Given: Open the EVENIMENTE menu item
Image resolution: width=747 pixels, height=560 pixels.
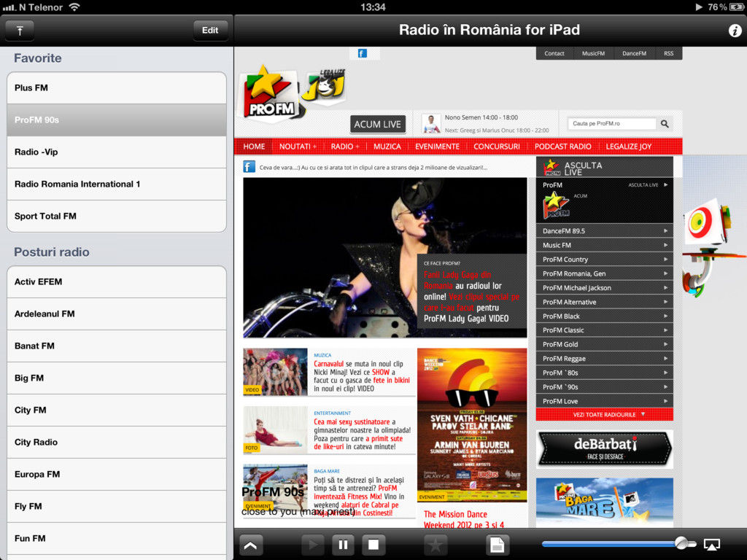Looking at the screenshot, I should (438, 147).
